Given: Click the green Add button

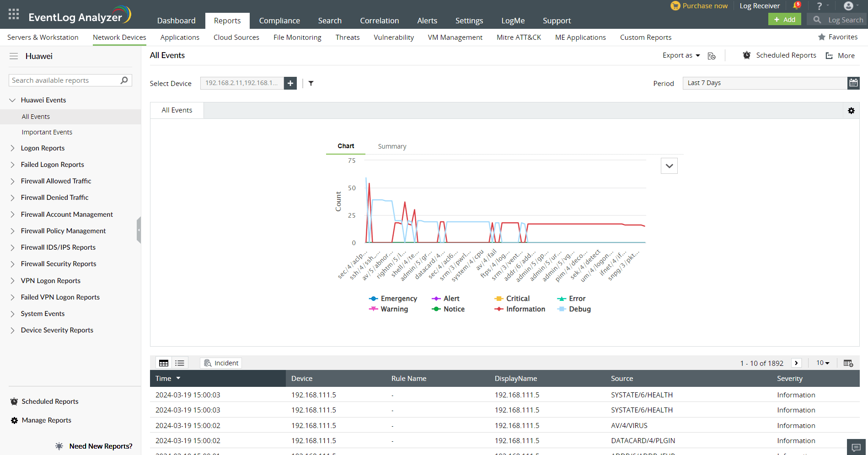Looking at the screenshot, I should (x=784, y=19).
